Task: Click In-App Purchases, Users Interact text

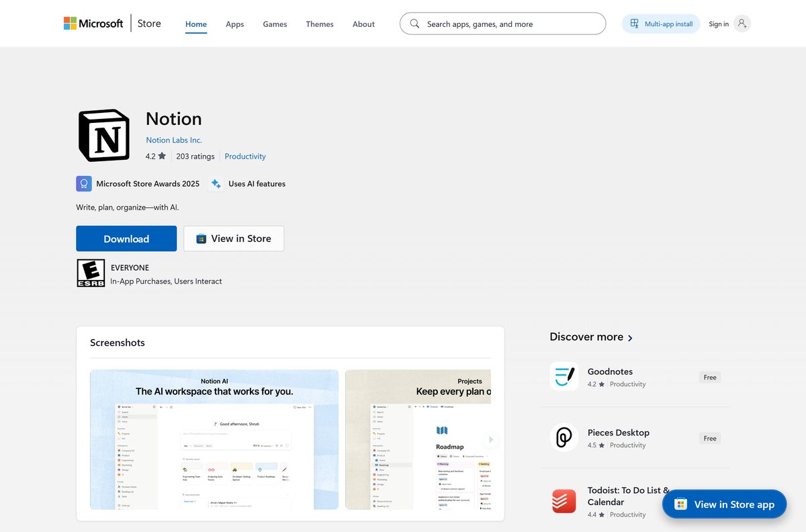Action: (x=166, y=281)
